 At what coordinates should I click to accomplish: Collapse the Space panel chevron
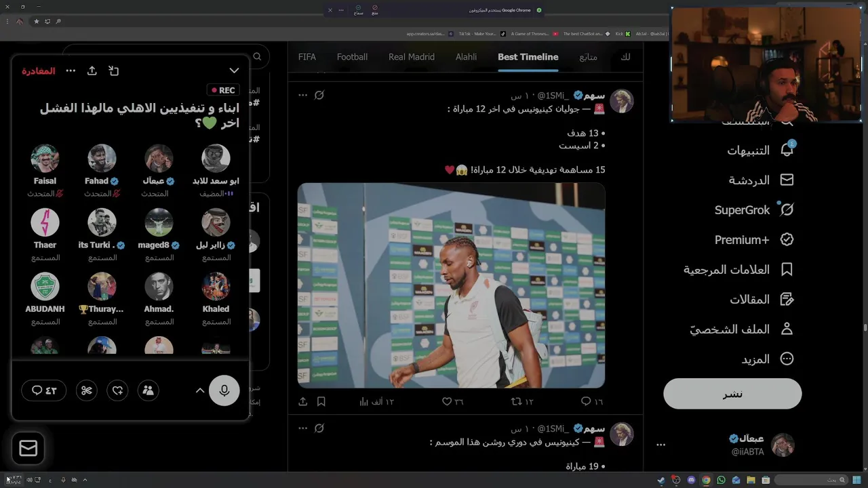click(x=234, y=70)
